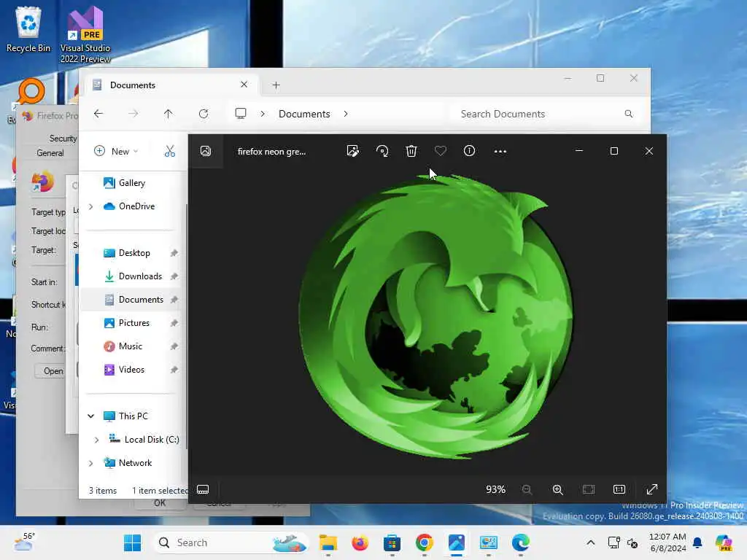Open the weather widget showing 56°
The height and width of the screenshot is (560, 747).
[x=24, y=542]
